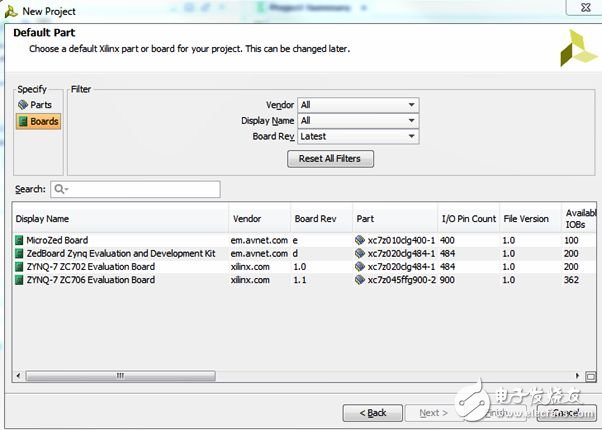The height and width of the screenshot is (430, 602).
Task: Click the xc7z045ffg900-2 part chip icon
Action: [361, 281]
